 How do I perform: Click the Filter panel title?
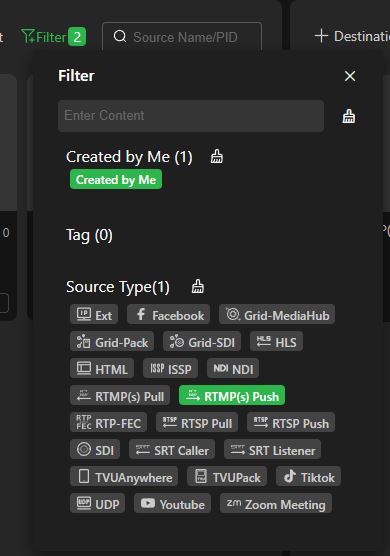click(76, 76)
